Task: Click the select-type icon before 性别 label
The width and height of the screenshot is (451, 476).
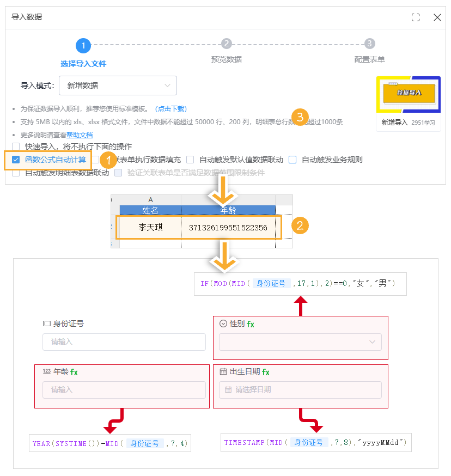Action: point(223,322)
